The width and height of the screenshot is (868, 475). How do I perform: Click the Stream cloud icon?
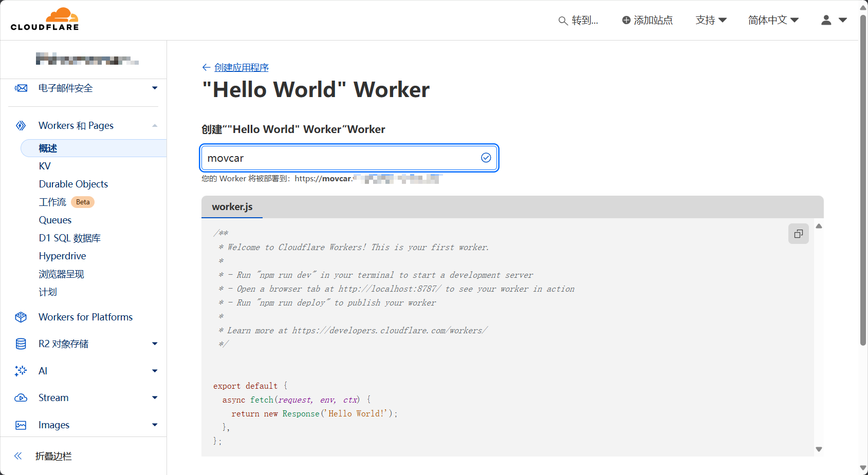21,398
